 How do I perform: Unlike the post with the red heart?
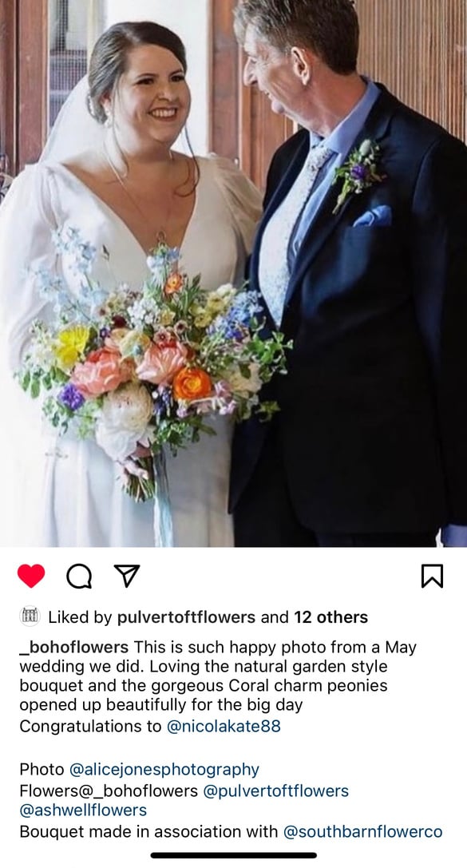31,576
